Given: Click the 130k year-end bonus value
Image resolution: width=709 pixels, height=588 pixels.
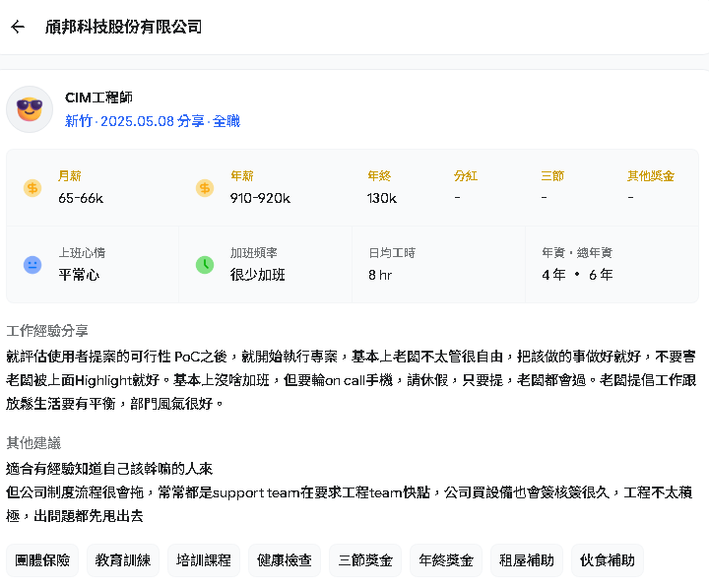Looking at the screenshot, I should pyautogui.click(x=382, y=198).
